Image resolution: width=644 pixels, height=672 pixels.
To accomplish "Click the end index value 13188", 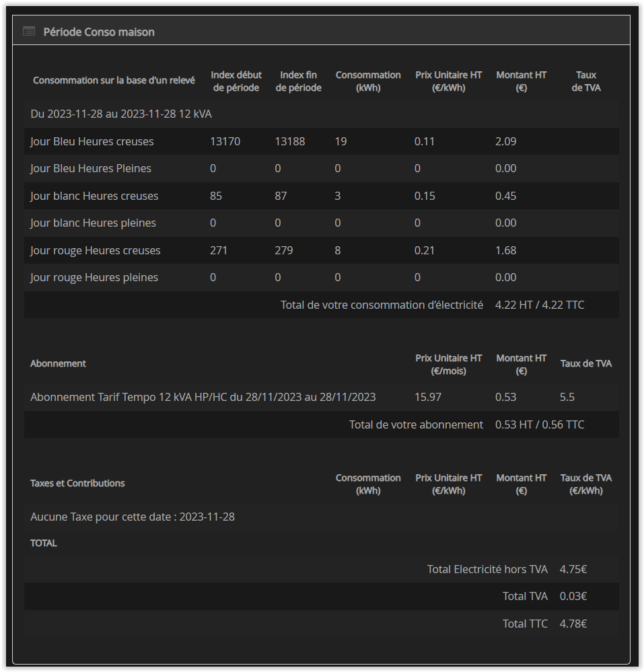I will coord(289,141).
